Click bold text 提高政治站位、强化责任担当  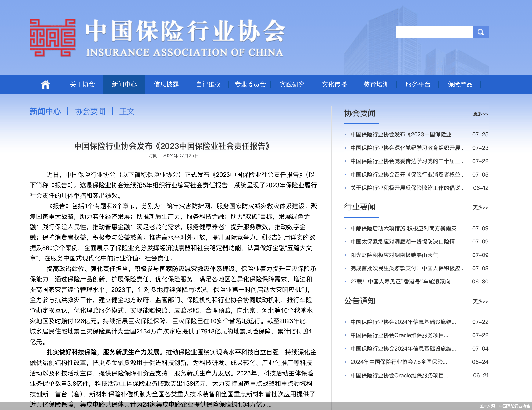point(88,269)
